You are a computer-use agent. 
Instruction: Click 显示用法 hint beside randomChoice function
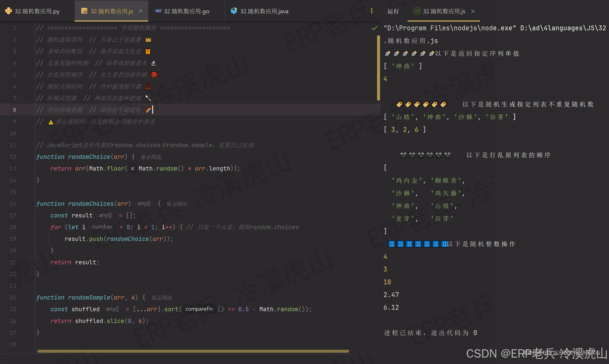pos(151,157)
